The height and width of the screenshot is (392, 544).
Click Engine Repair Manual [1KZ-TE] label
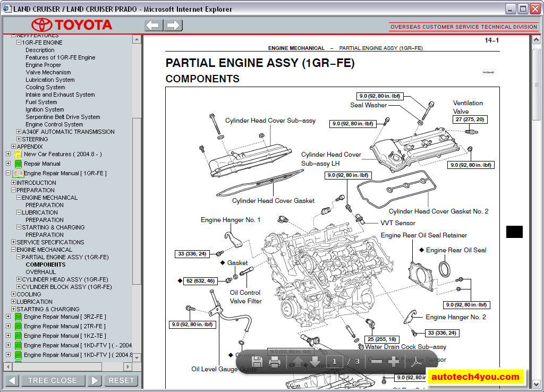65,336
